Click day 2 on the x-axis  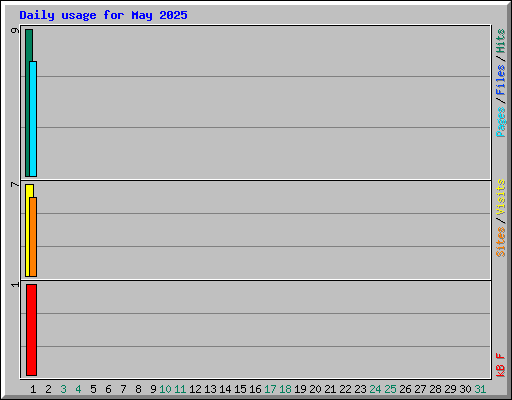coord(48,389)
